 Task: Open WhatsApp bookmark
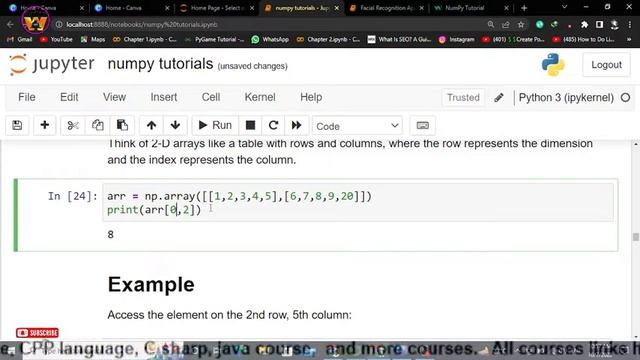point(270,39)
